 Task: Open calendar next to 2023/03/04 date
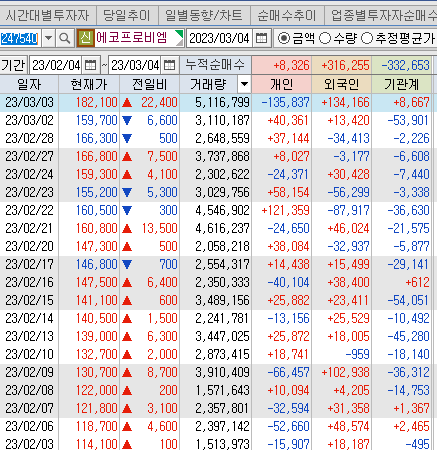tap(262, 38)
